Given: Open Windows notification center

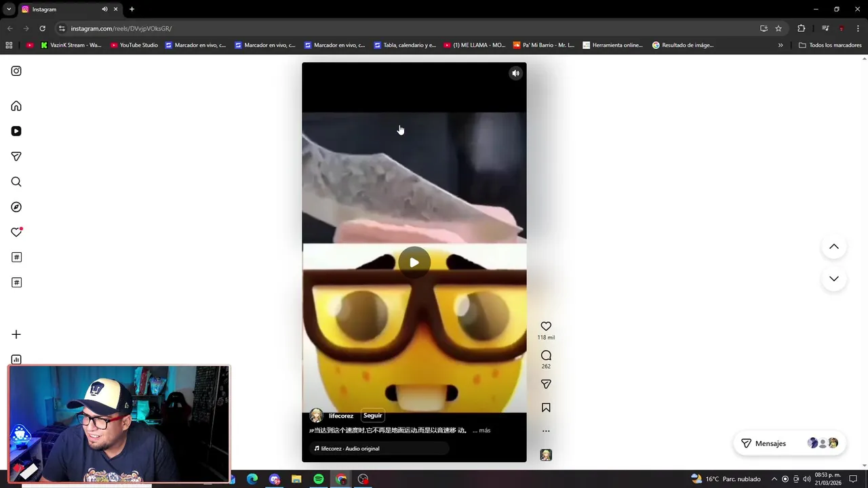Looking at the screenshot, I should click(x=853, y=479).
